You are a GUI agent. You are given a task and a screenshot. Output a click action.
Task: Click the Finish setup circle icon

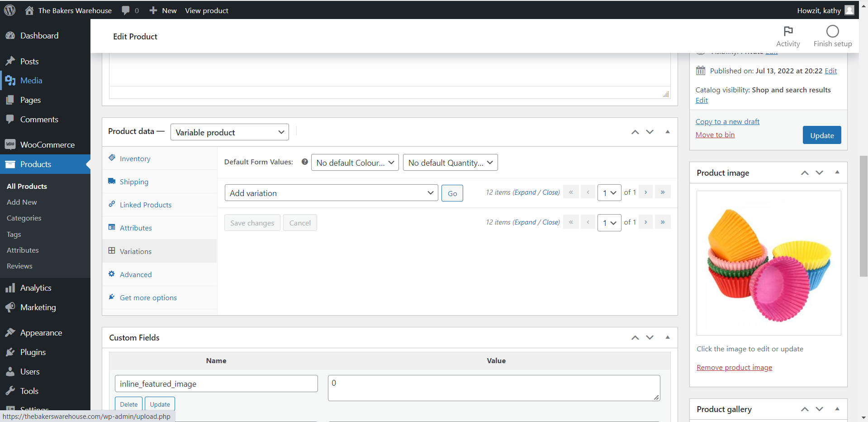pos(832,31)
